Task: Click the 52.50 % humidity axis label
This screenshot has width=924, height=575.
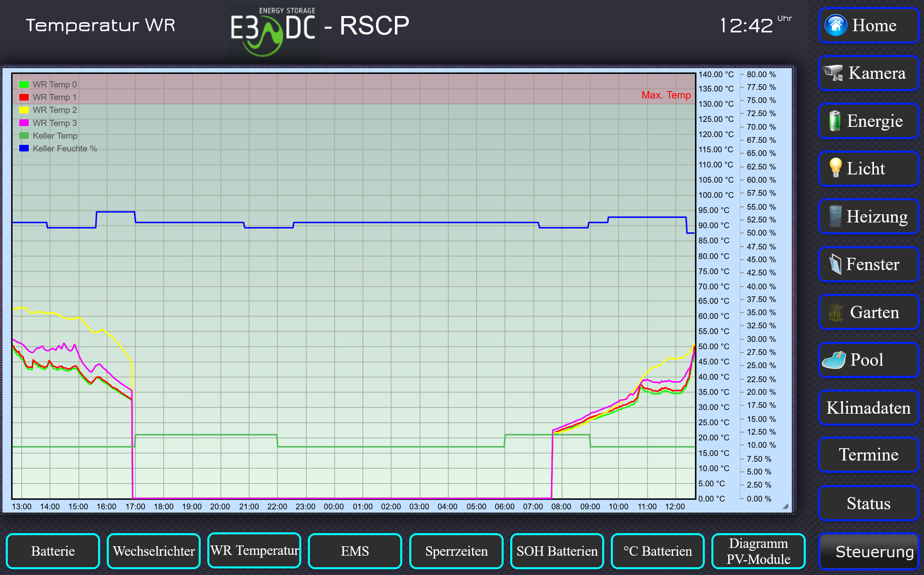Action: (761, 220)
